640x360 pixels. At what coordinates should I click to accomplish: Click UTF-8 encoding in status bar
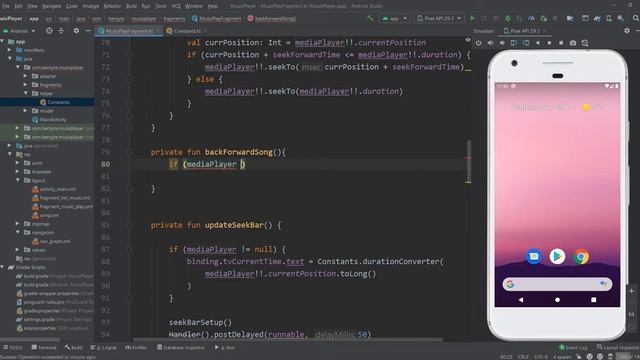[541, 357]
